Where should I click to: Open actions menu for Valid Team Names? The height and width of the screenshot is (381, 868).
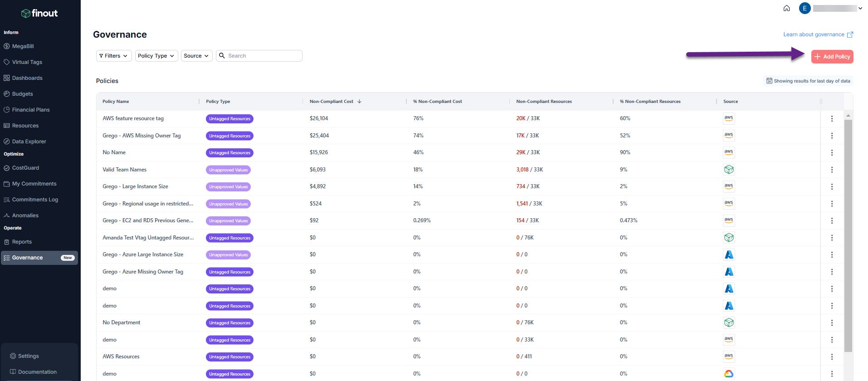click(832, 170)
